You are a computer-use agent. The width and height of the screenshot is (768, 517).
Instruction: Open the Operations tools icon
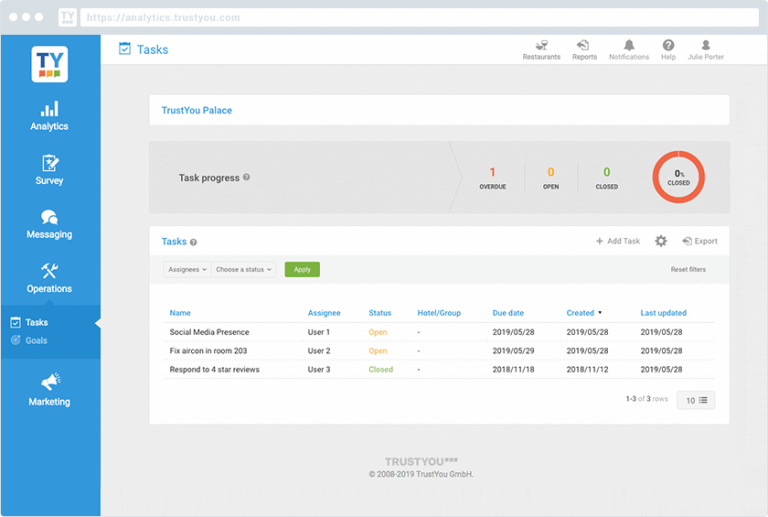click(x=49, y=271)
